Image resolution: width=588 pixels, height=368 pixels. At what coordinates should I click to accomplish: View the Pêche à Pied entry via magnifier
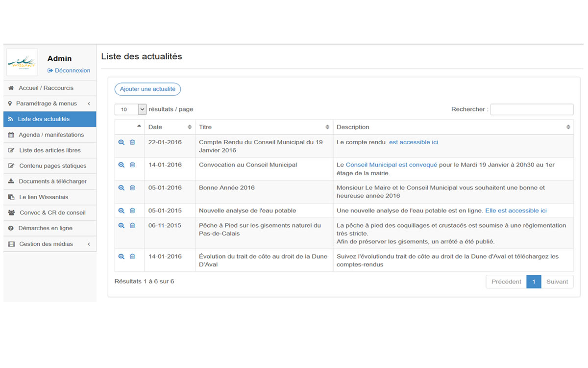tap(122, 226)
